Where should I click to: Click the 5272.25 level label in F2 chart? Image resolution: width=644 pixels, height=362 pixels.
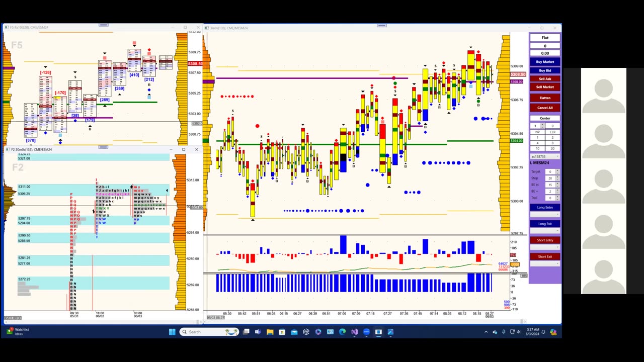24,279
